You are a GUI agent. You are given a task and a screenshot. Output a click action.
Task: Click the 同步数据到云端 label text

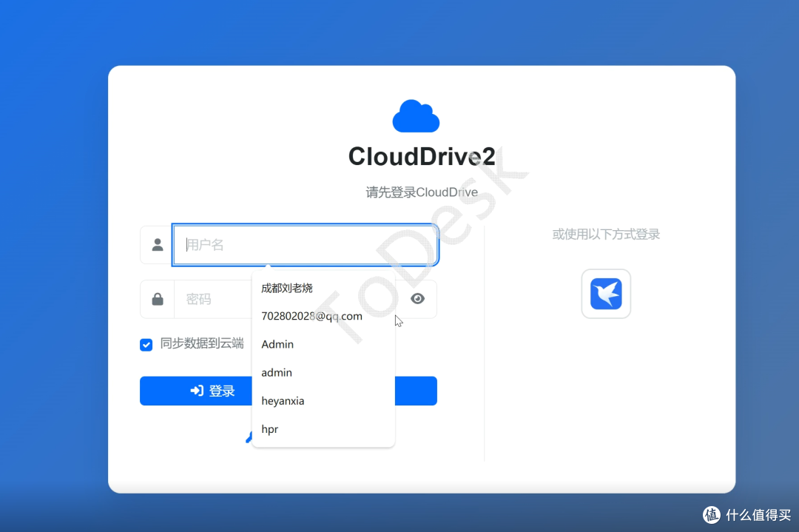[x=202, y=343]
